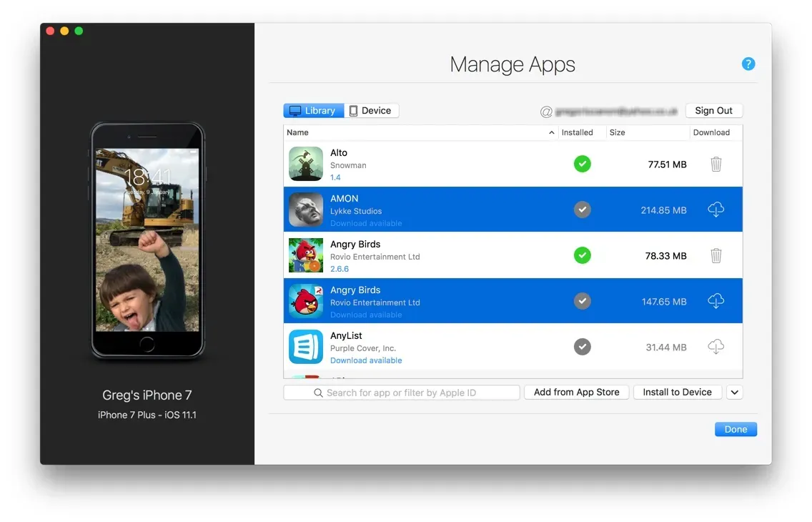Download AMON via its cloud icon
Screen dimensions: 812x522
pos(716,210)
